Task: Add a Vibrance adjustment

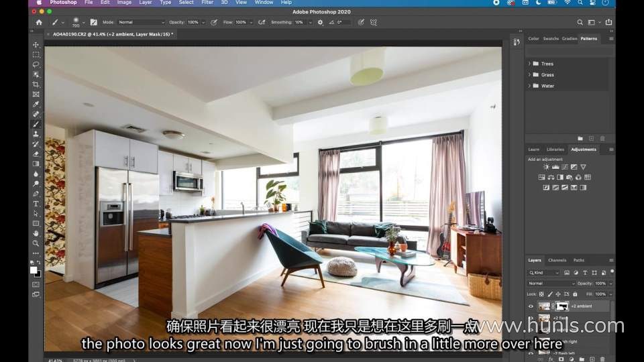Action: point(583,167)
